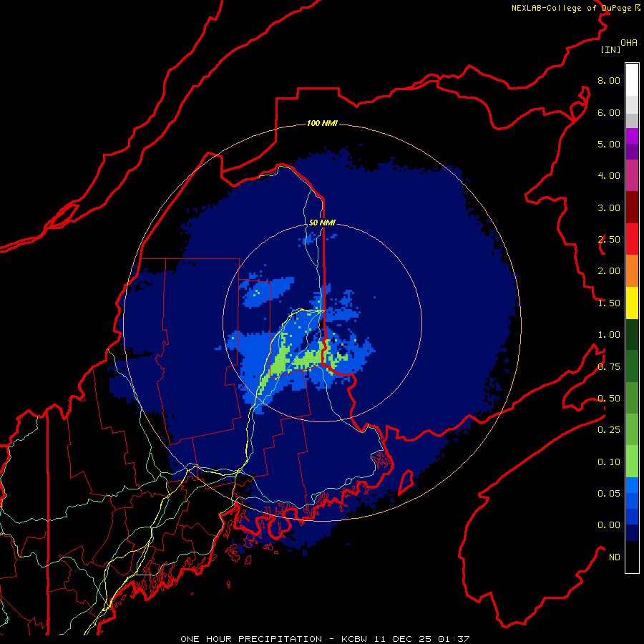Screen dimensions: 644x644
Task: Click the 0.00 legend value
Action: coord(609,525)
